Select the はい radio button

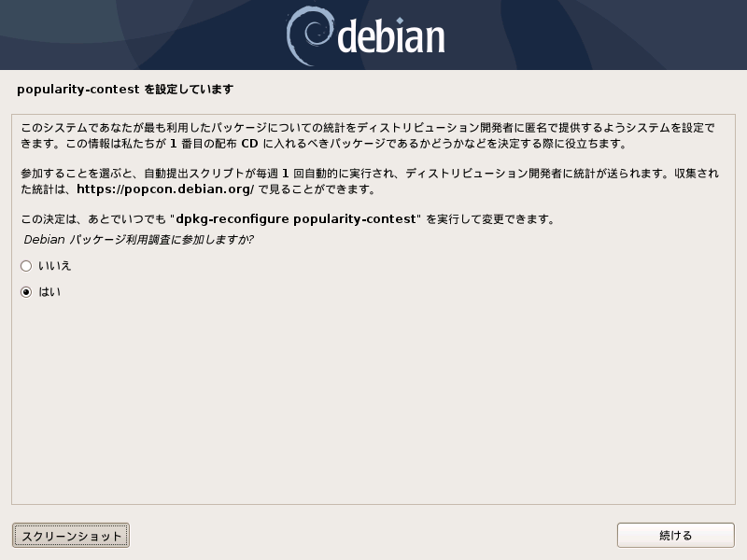[x=26, y=292]
